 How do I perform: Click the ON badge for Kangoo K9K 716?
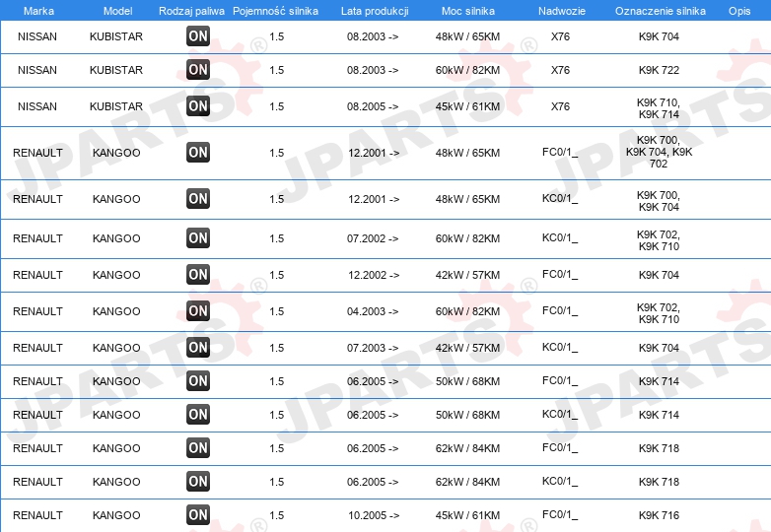tap(198, 515)
